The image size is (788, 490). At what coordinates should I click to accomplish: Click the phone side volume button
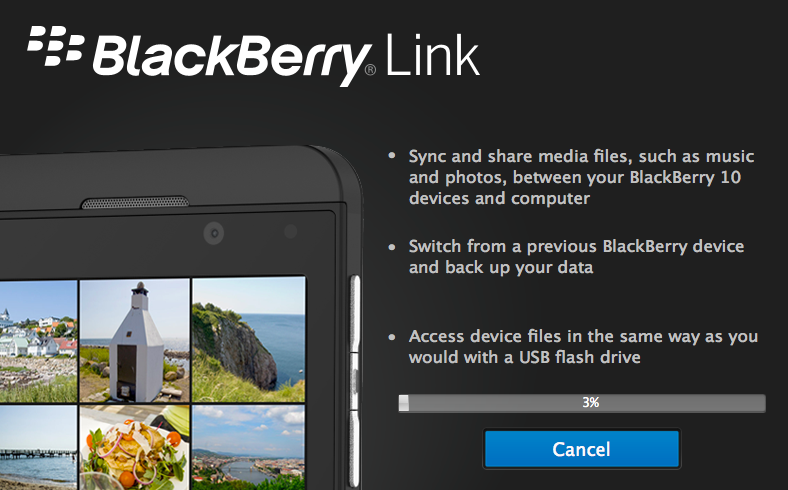355,313
